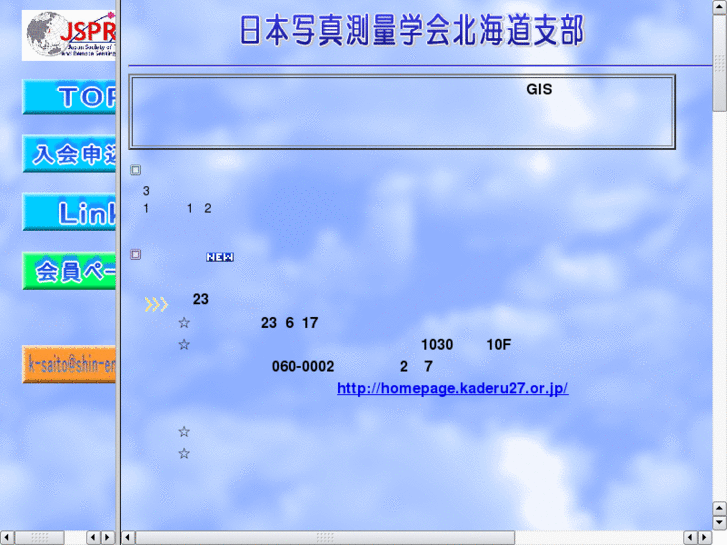Click the NEW badge icon

point(220,257)
